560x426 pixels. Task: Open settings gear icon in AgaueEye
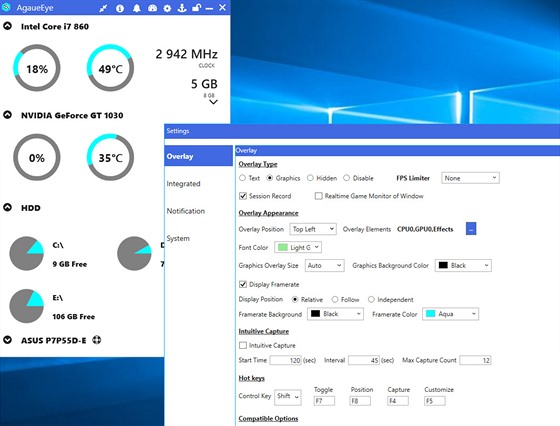pyautogui.click(x=167, y=8)
